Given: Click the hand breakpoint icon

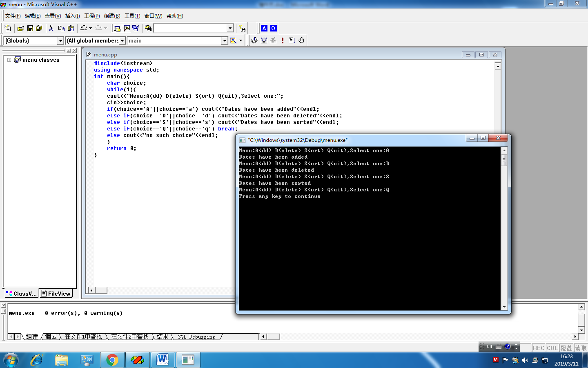Looking at the screenshot, I should point(301,40).
